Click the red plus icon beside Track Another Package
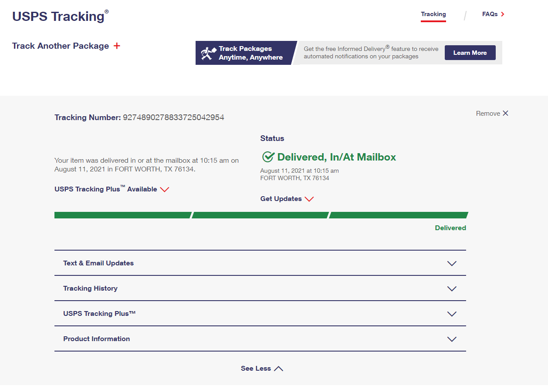Image resolution: width=548 pixels, height=392 pixels. [x=117, y=46]
